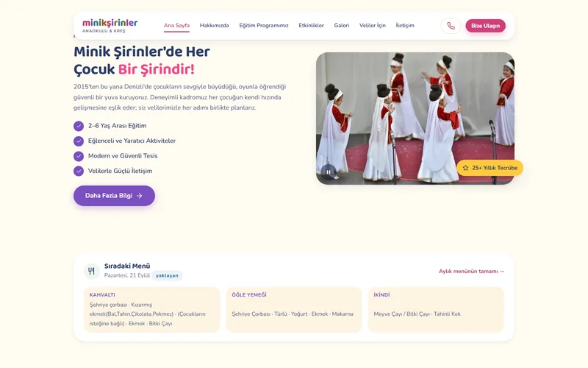Screen dimensions: 588x368
Task: Select the KAHVALTI menu card
Action: (152, 310)
